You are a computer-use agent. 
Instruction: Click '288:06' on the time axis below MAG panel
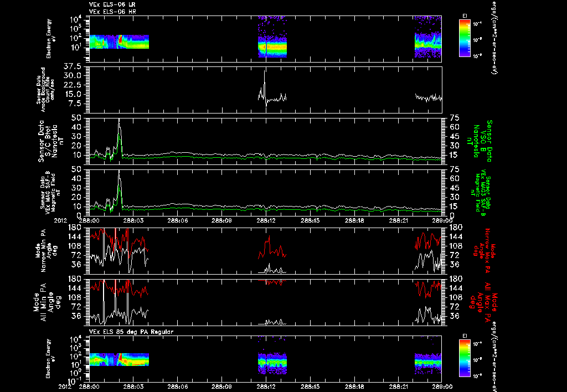click(x=178, y=220)
